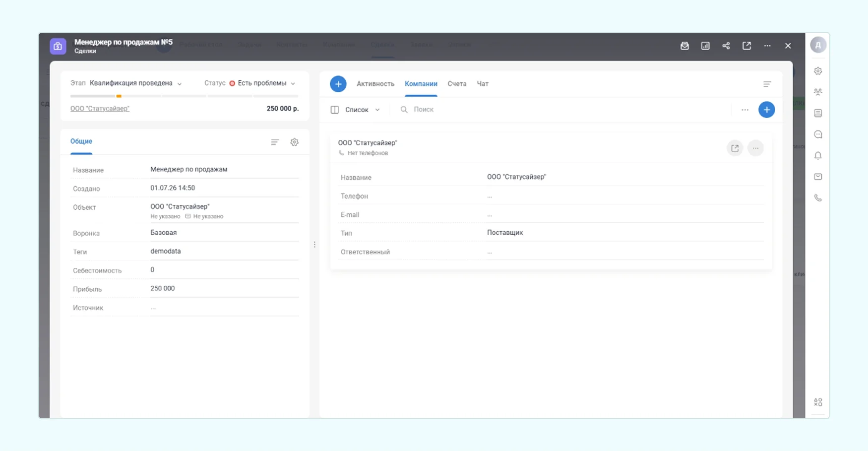Open notifications bell in right sidebar
Viewport: 868px width, 451px height.
pyautogui.click(x=818, y=156)
